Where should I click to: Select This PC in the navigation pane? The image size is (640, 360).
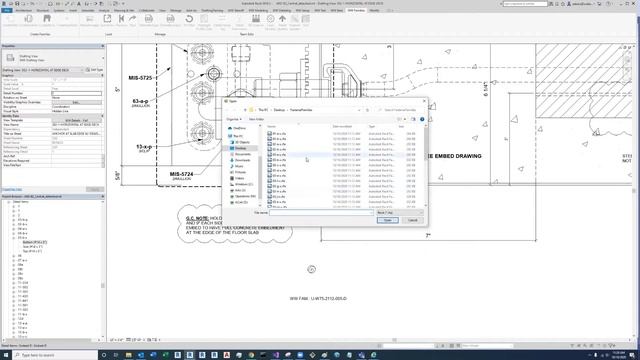point(238,136)
